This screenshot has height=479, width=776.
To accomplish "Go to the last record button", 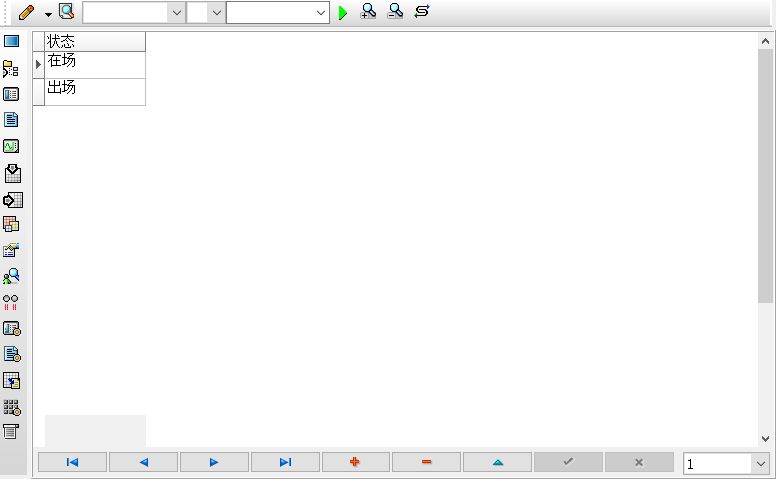I will [286, 462].
